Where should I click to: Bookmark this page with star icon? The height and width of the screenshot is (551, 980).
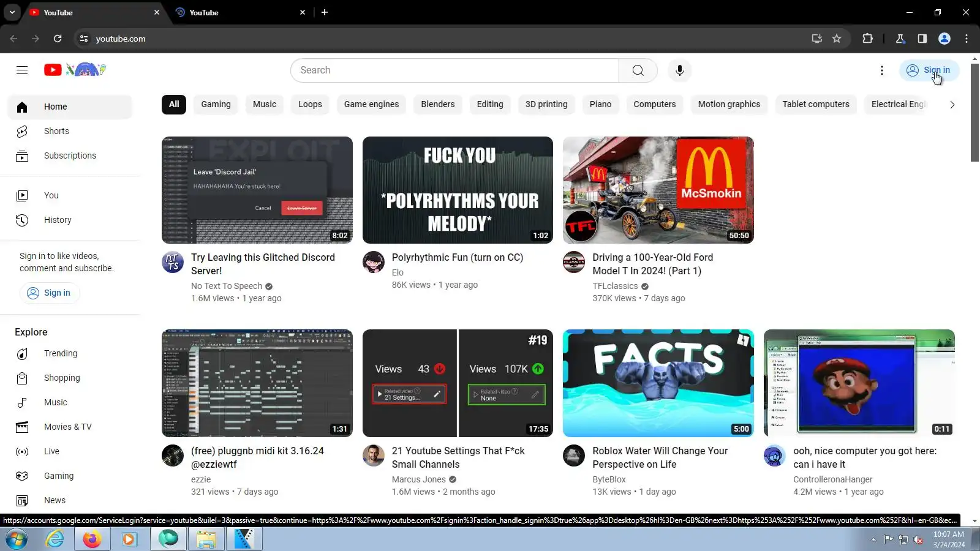pos(837,39)
